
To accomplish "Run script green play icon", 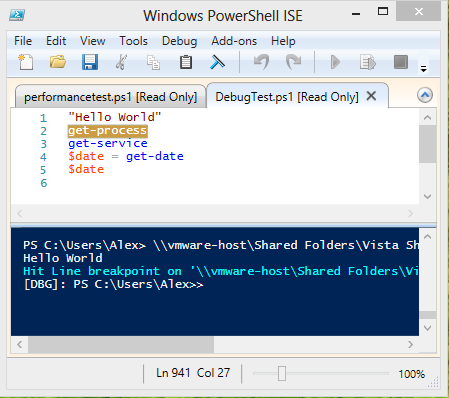I will 335,62.
